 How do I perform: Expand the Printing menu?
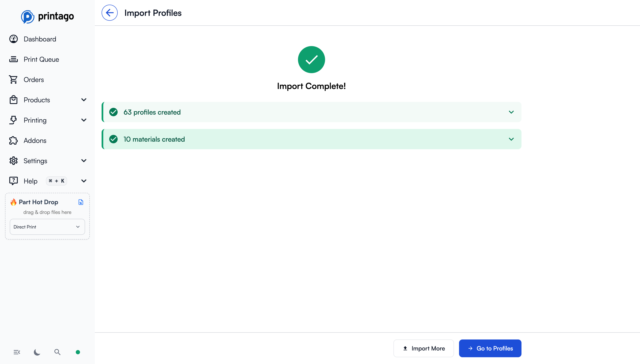tap(35, 120)
